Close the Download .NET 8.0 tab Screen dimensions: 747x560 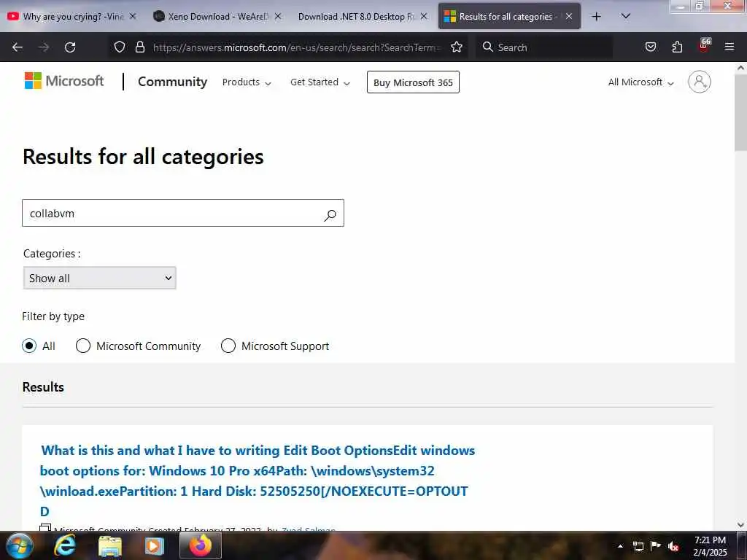pyautogui.click(x=424, y=16)
